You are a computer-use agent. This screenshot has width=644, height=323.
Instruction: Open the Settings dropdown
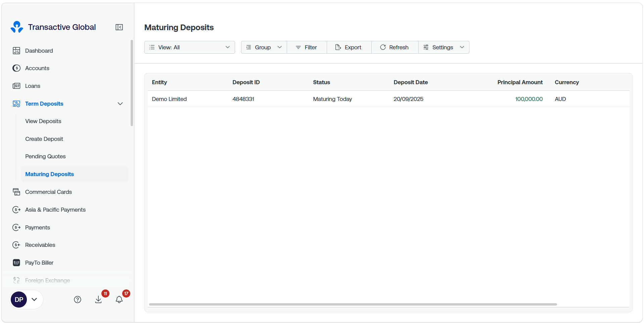click(444, 47)
